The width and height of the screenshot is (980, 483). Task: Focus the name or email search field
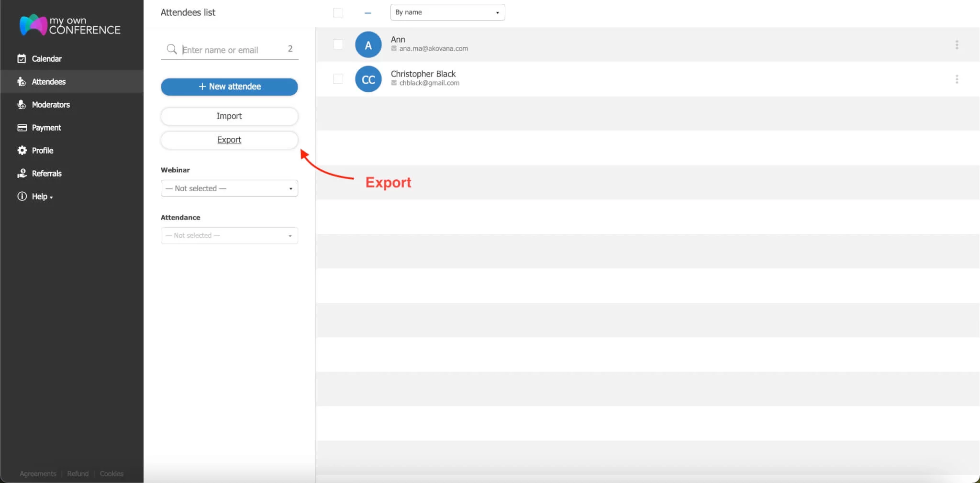point(232,50)
